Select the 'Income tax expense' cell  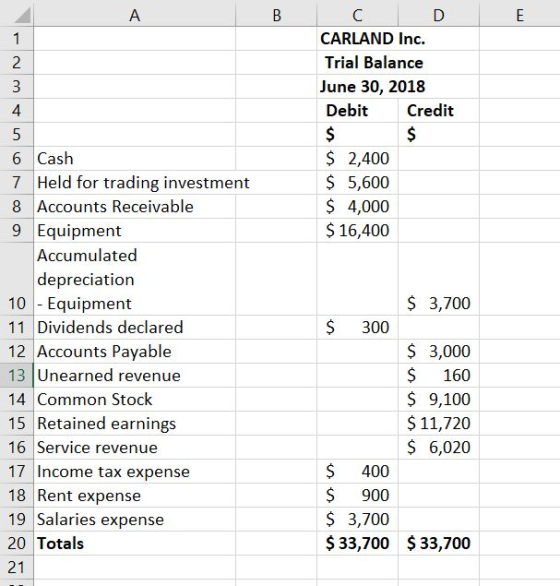135,471
